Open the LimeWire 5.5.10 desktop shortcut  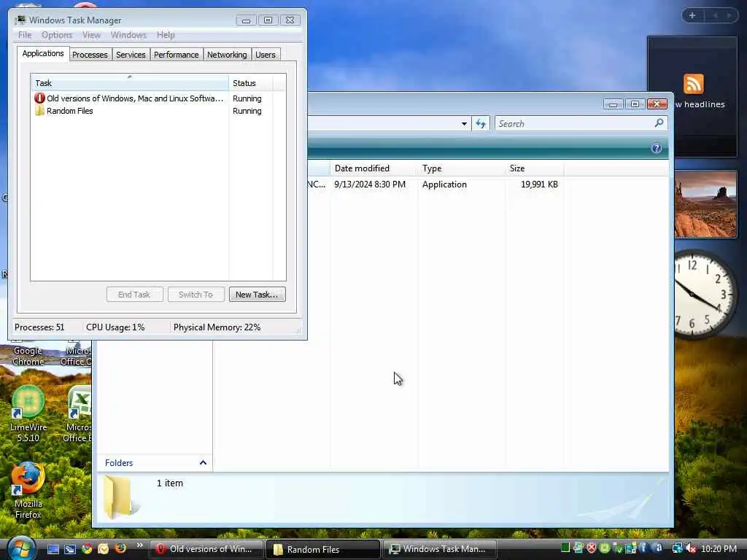(x=28, y=413)
